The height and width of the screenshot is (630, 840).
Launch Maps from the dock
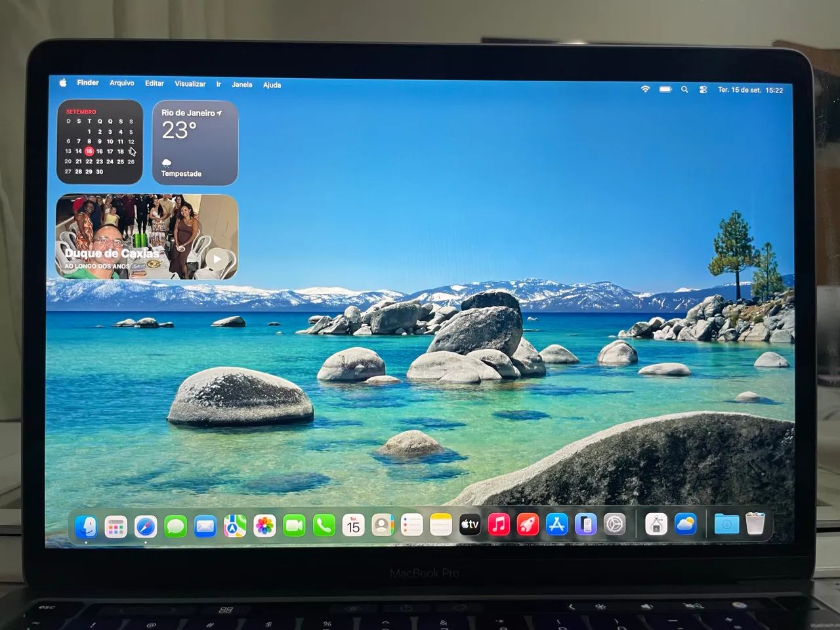tap(235, 526)
